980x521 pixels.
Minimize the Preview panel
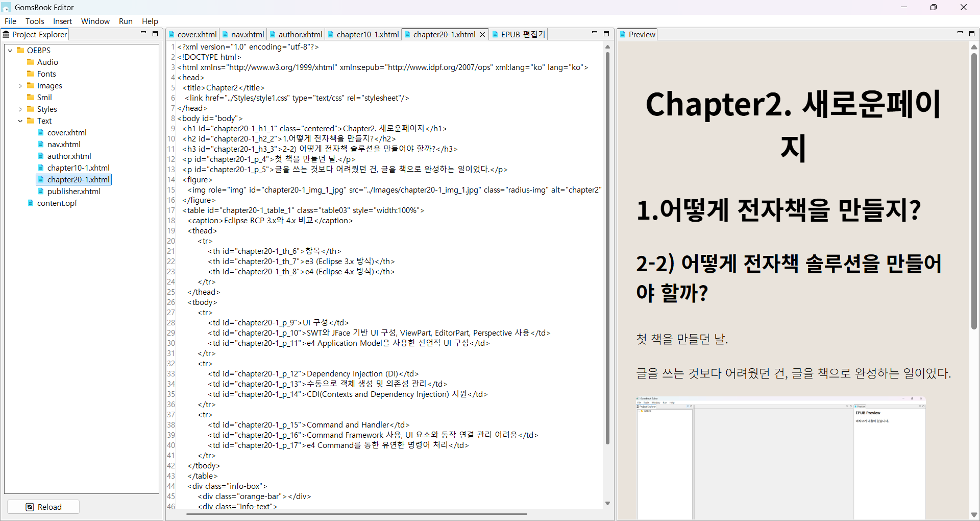pyautogui.click(x=960, y=33)
